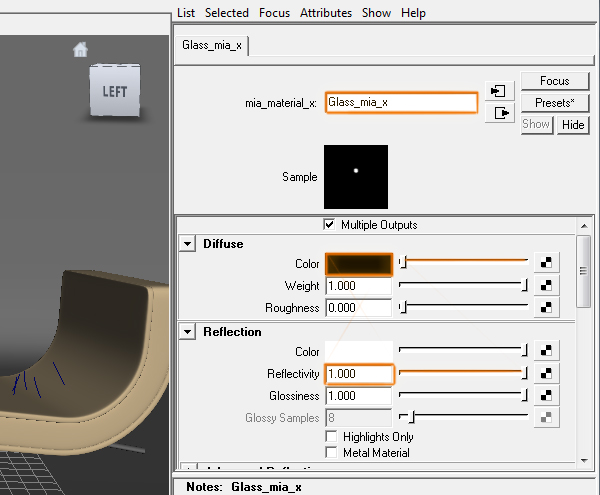Click the Glossiness slider

pos(463,395)
